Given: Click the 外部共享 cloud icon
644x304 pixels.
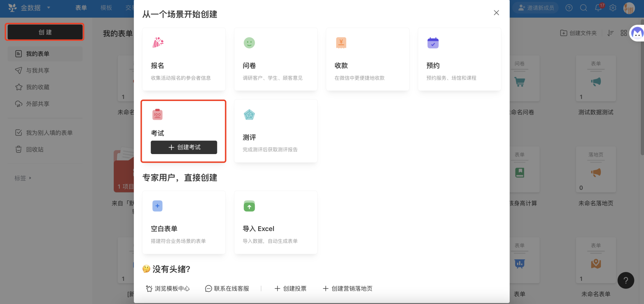Looking at the screenshot, I should [x=19, y=104].
